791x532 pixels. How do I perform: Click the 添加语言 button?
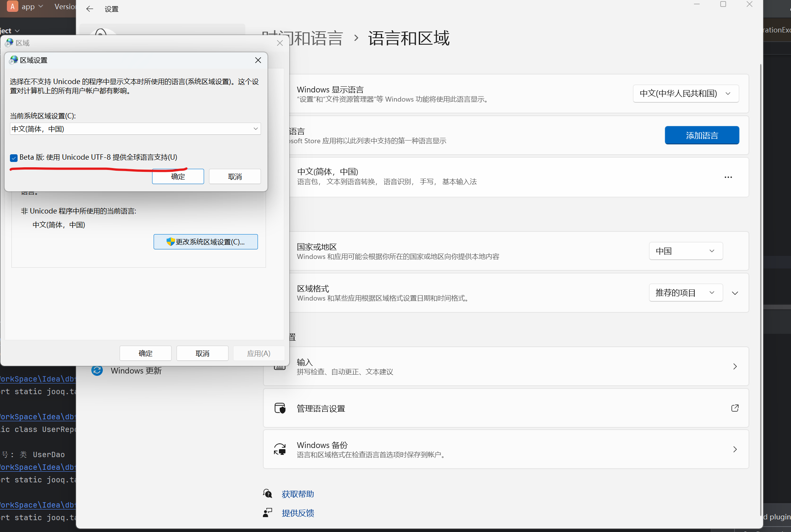click(x=702, y=135)
